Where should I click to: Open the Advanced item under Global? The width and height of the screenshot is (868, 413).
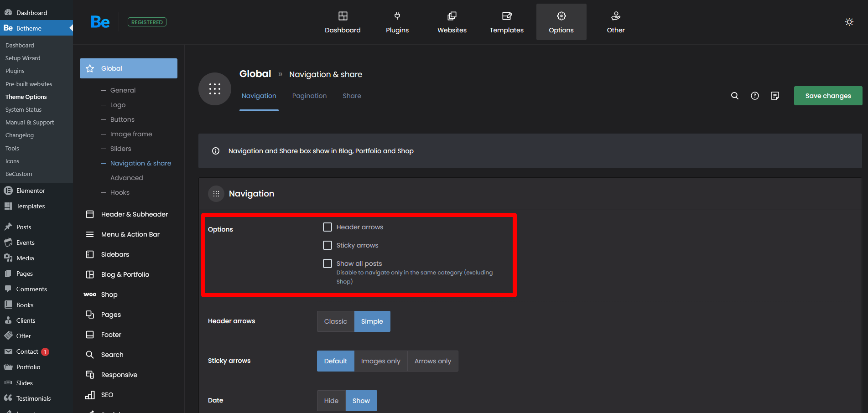pyautogui.click(x=126, y=178)
